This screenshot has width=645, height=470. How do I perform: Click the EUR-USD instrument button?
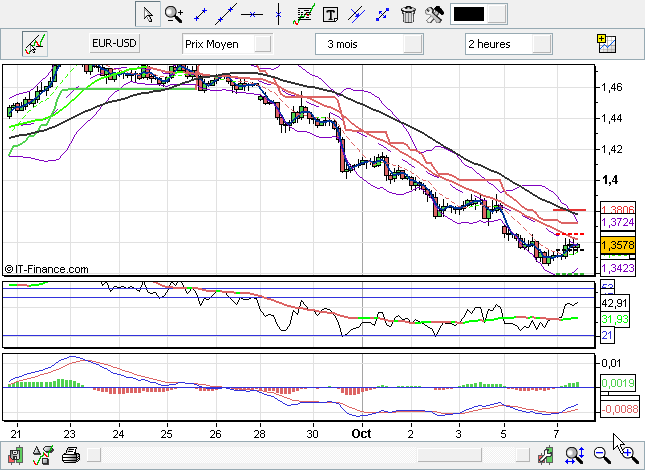[114, 44]
